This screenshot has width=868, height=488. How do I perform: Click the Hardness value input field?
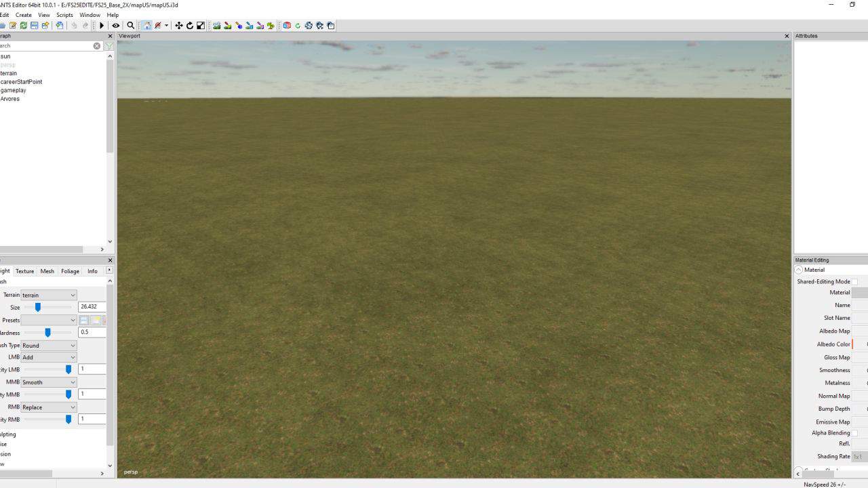92,332
